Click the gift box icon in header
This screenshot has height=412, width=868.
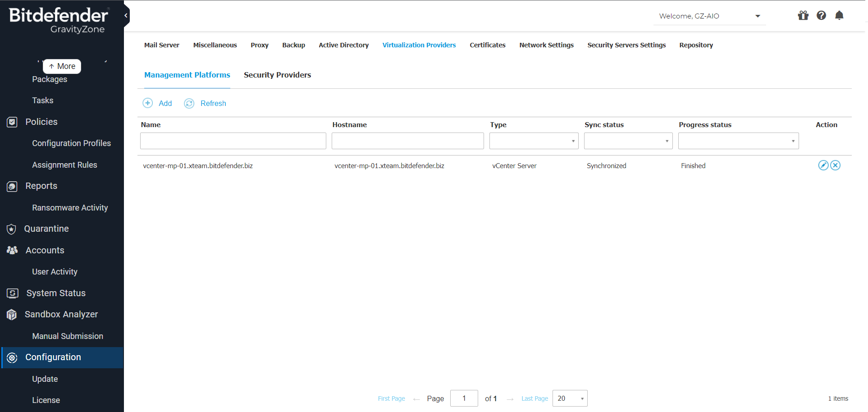pyautogui.click(x=803, y=16)
